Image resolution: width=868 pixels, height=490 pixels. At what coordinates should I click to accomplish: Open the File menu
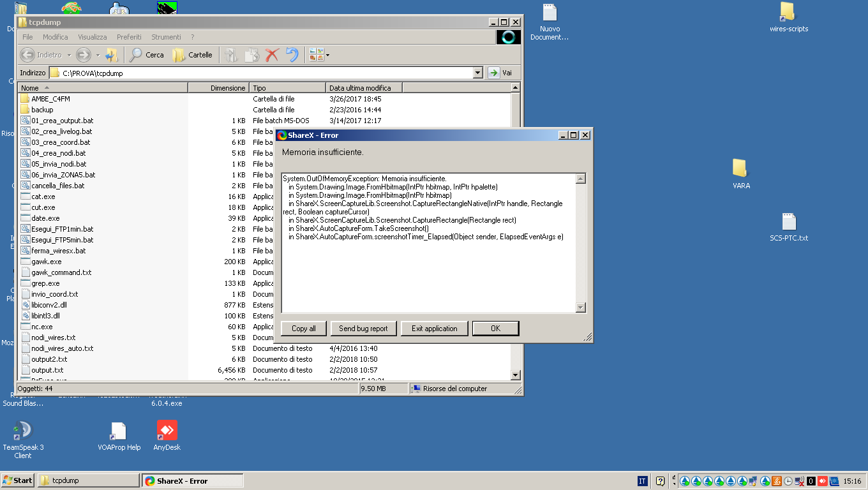coord(27,37)
